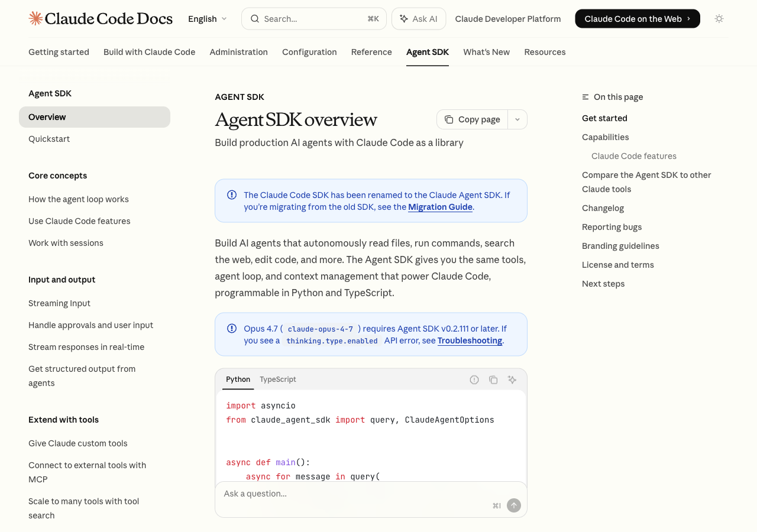Open the Getting started tab

[59, 52]
